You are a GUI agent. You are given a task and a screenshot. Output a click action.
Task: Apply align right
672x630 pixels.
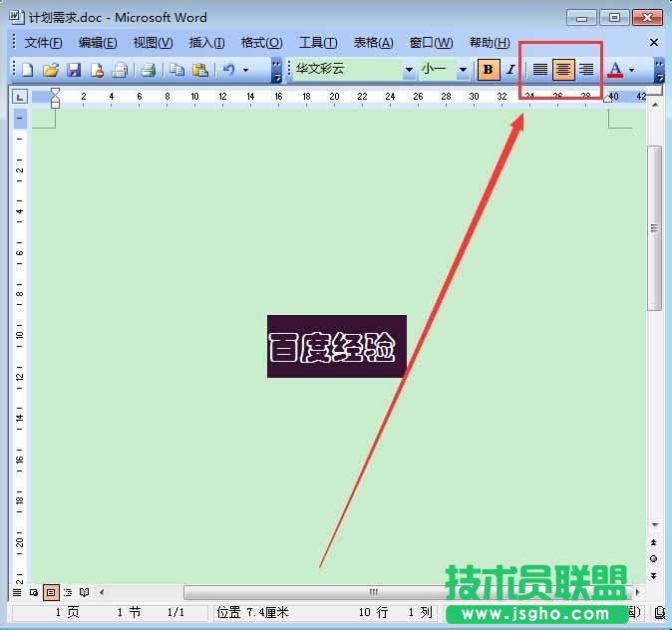[586, 70]
